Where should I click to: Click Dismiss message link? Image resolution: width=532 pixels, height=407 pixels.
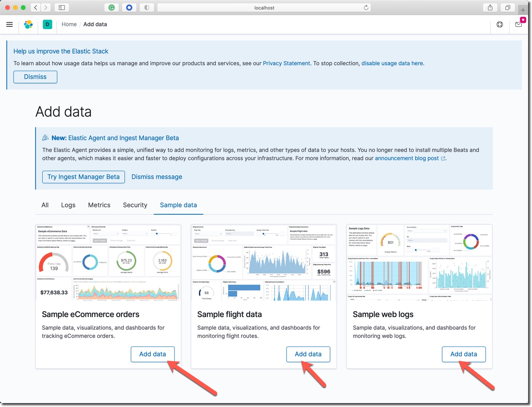tap(157, 177)
